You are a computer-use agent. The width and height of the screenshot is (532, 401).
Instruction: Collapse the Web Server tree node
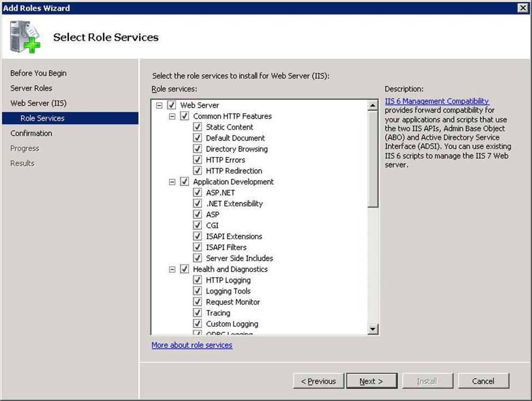point(159,105)
